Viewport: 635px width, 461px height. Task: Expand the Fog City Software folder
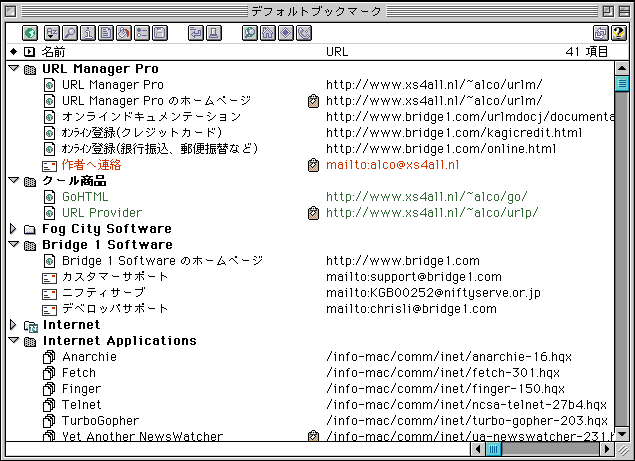pos(13,229)
